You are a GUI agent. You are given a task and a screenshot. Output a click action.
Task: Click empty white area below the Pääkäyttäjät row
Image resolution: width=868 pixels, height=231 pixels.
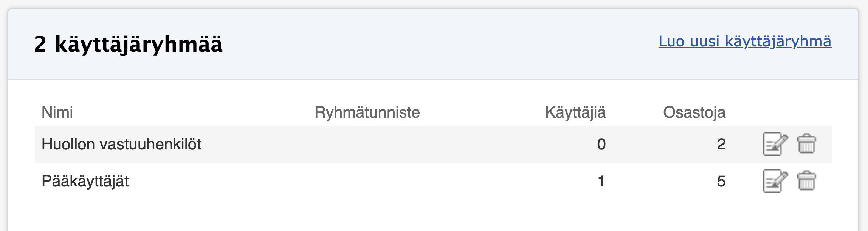(433, 215)
